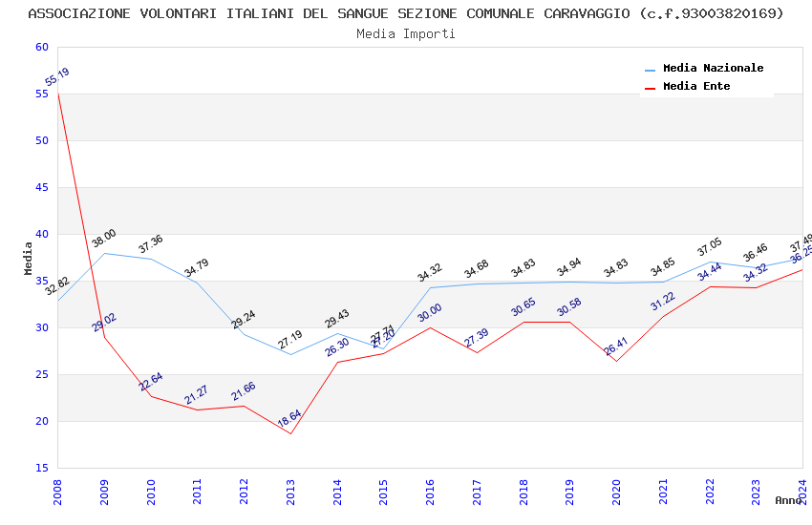812x525 pixels.
Task: Click the 55.19 data label
Action: pos(57,77)
